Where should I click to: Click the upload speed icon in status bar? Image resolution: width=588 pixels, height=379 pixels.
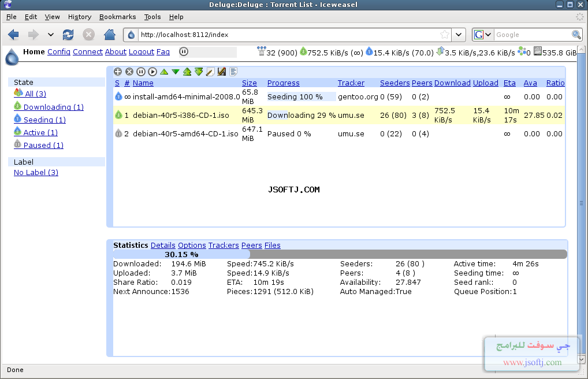369,51
